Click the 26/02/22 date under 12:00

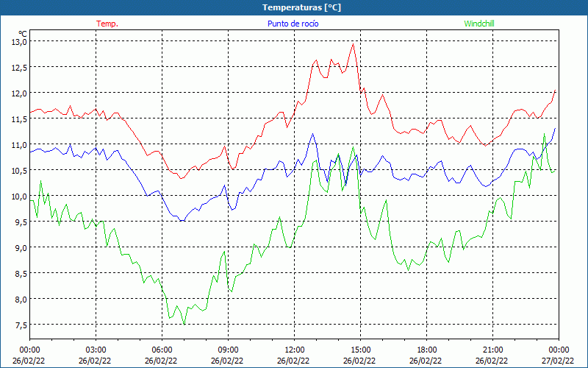(293, 361)
